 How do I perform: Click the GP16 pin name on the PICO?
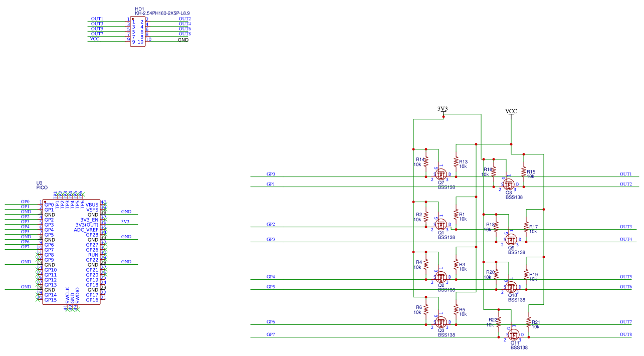pos(92,300)
